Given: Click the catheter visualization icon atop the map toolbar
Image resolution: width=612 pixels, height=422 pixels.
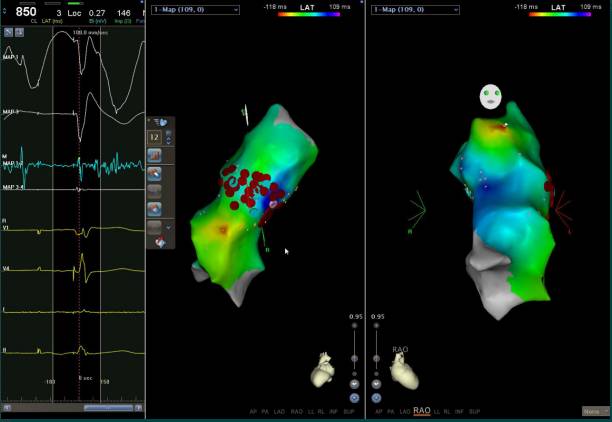Looking at the screenshot, I should [x=158, y=122].
